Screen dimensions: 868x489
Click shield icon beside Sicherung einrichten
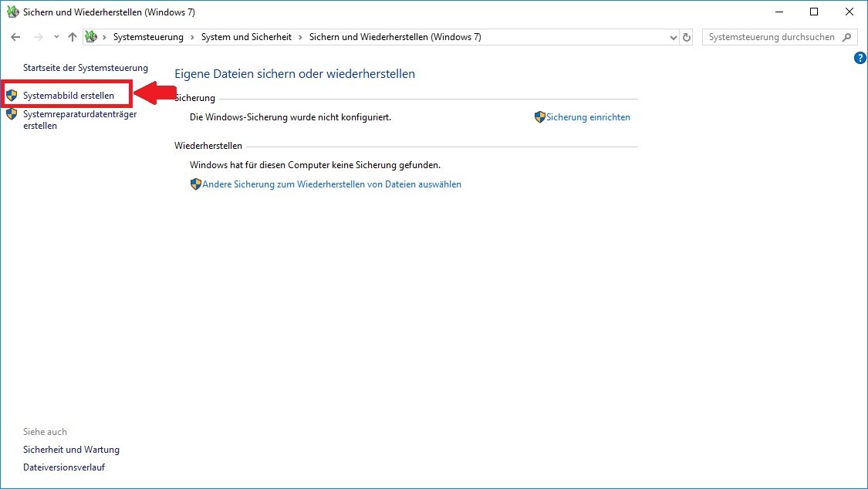coord(540,117)
